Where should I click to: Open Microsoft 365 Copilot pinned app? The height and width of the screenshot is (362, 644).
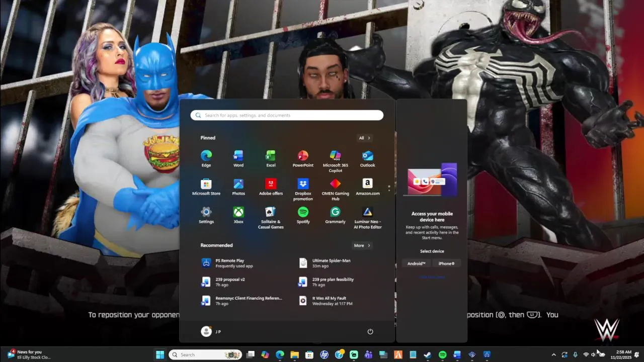pos(336,161)
